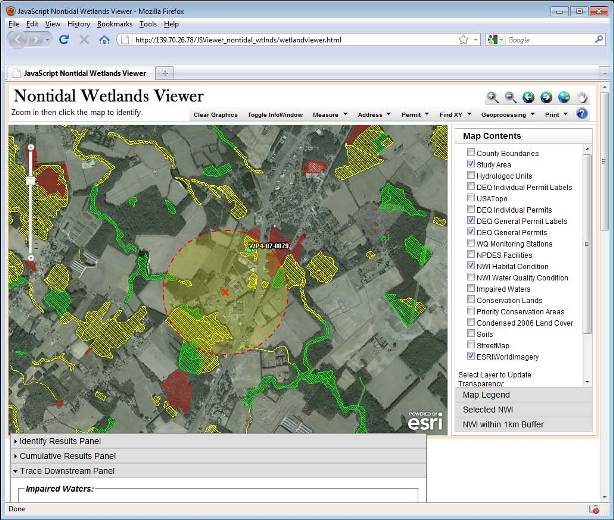Open the Measure dropdown menu

point(329,115)
